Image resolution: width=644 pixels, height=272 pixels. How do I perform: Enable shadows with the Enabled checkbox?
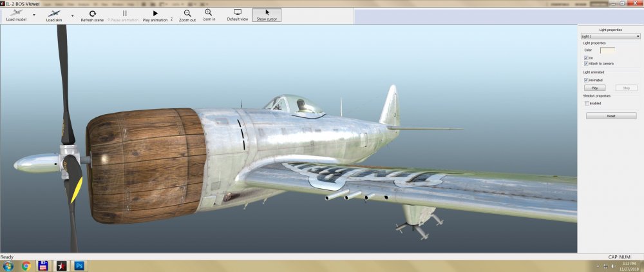(586, 103)
